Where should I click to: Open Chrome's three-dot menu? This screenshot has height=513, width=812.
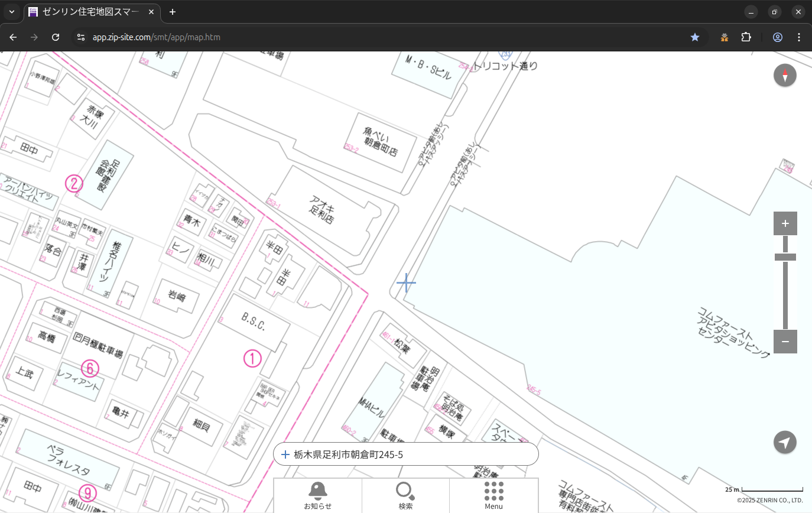point(799,37)
